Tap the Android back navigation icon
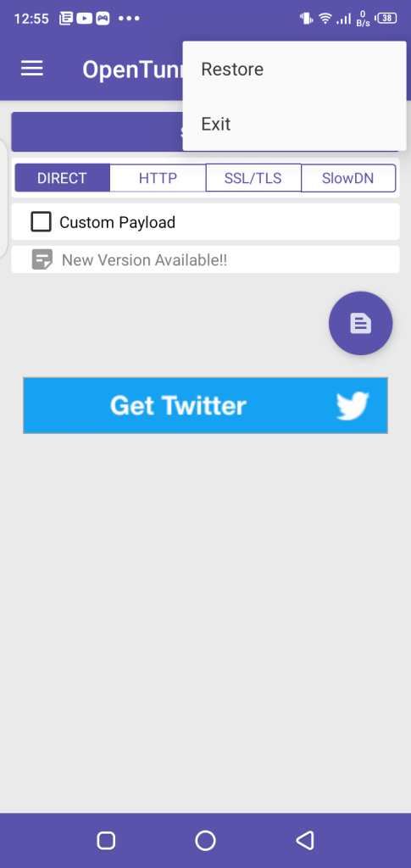Image resolution: width=411 pixels, height=868 pixels. click(305, 840)
